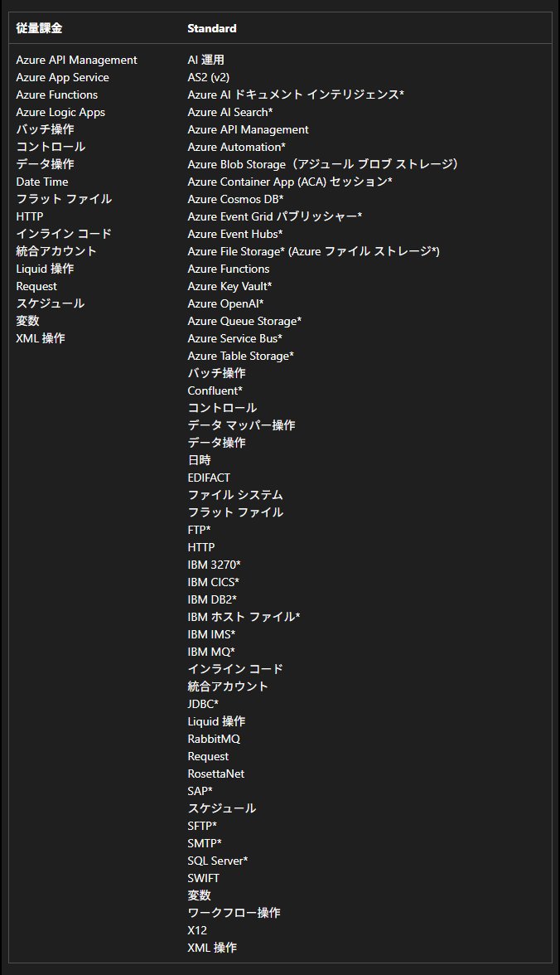Select Confluent* in the Standard list
This screenshot has height=975, width=560.
click(x=215, y=390)
